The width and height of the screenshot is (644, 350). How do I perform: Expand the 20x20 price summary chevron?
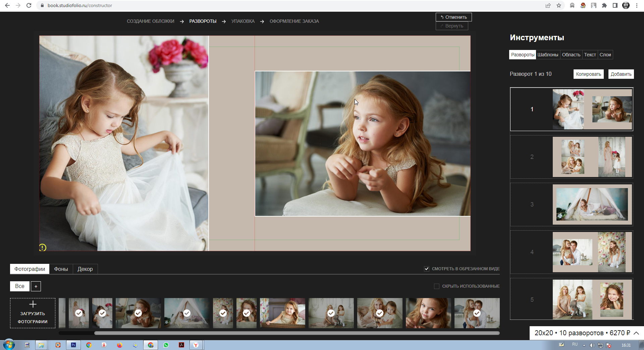pyautogui.click(x=636, y=333)
